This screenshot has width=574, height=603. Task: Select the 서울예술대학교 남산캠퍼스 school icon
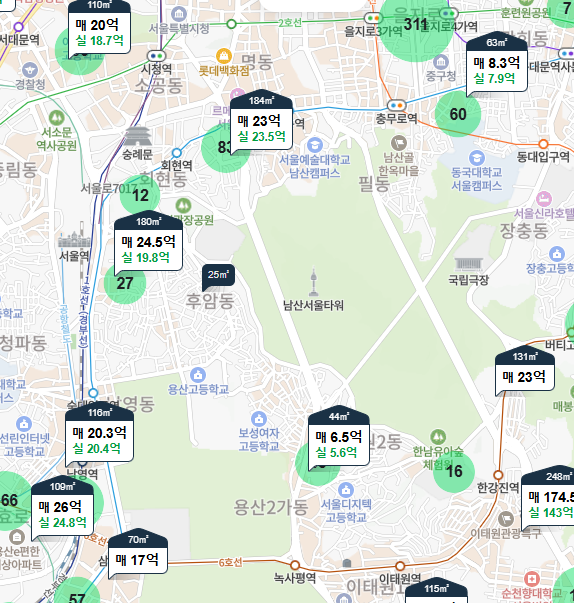pyautogui.click(x=314, y=145)
